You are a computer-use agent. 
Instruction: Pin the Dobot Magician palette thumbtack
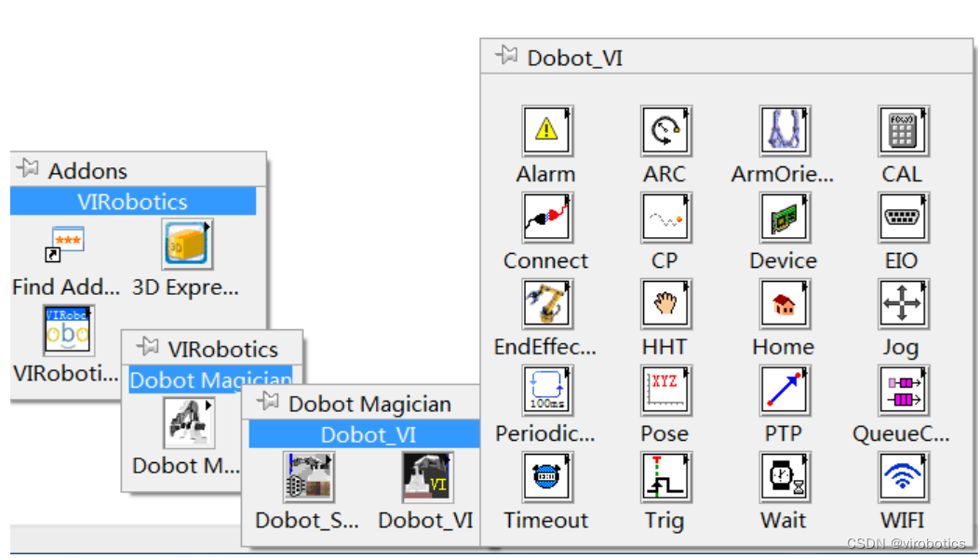(268, 401)
